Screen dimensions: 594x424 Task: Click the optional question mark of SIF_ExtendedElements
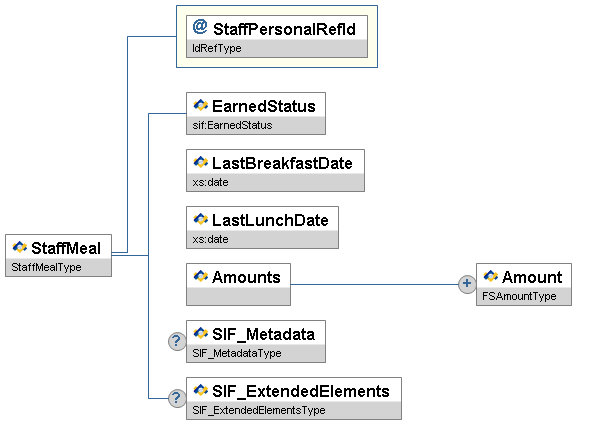pyautogui.click(x=177, y=398)
